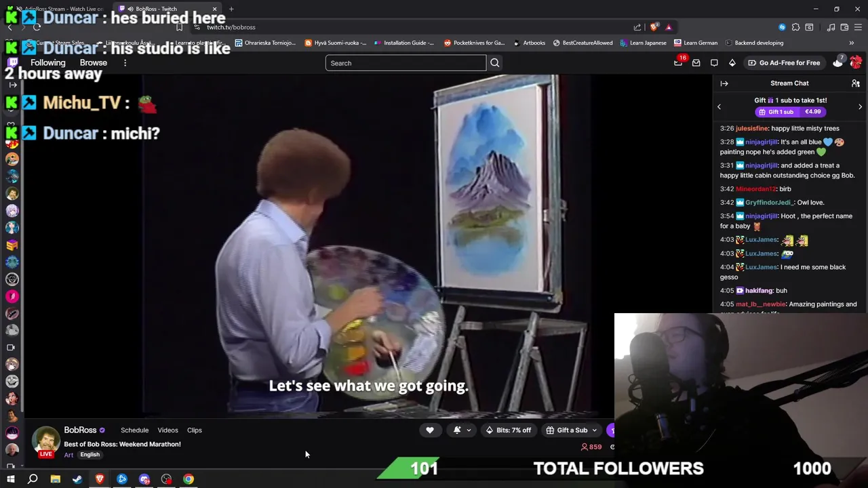This screenshot has height=488, width=868.
Task: Click the Get Bits diamond icon in top nav
Action: (732, 63)
